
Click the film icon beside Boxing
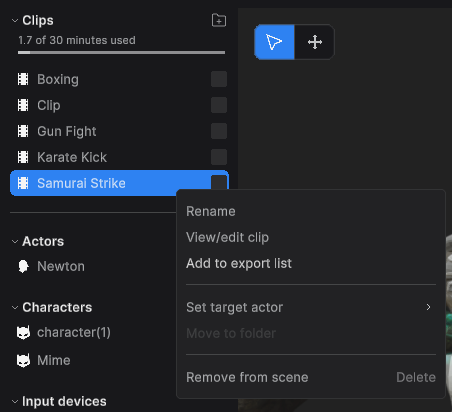(x=23, y=79)
